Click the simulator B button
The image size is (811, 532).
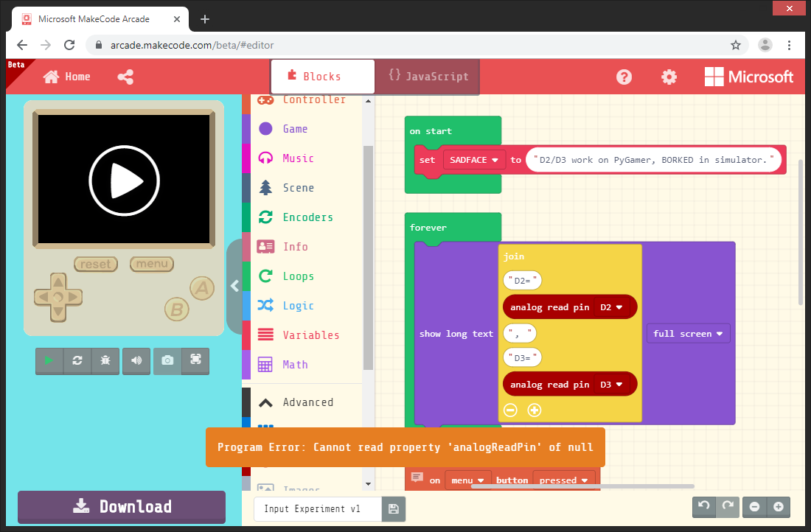click(176, 309)
